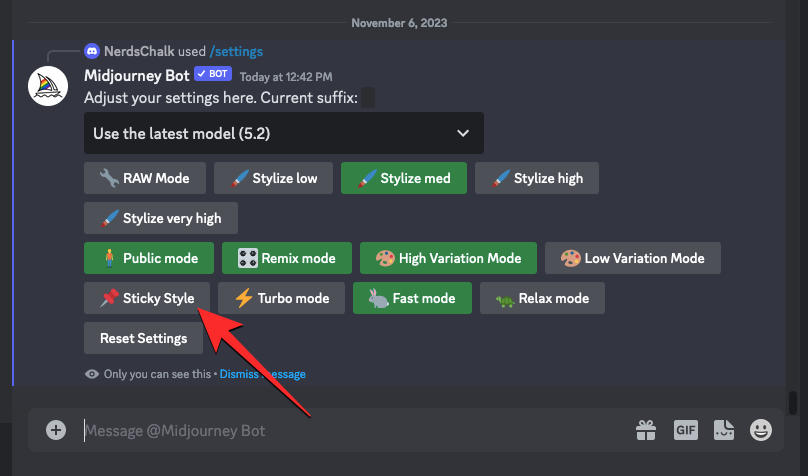This screenshot has height=476, width=808.
Task: Disable Remix mode
Action: 286,258
